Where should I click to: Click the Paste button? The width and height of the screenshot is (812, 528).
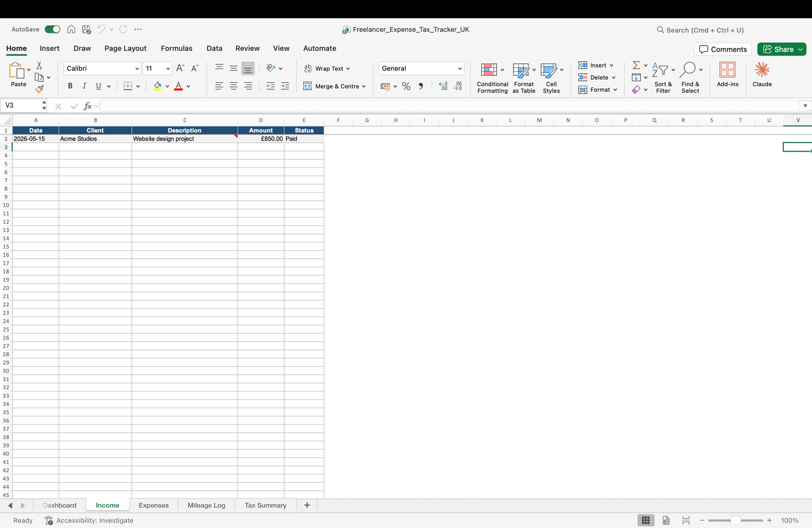(x=18, y=75)
